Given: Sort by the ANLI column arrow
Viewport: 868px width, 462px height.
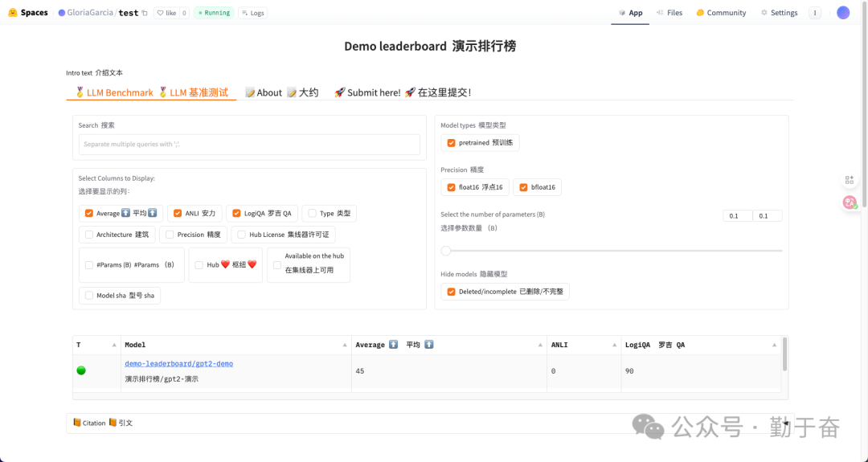Looking at the screenshot, I should pos(614,345).
